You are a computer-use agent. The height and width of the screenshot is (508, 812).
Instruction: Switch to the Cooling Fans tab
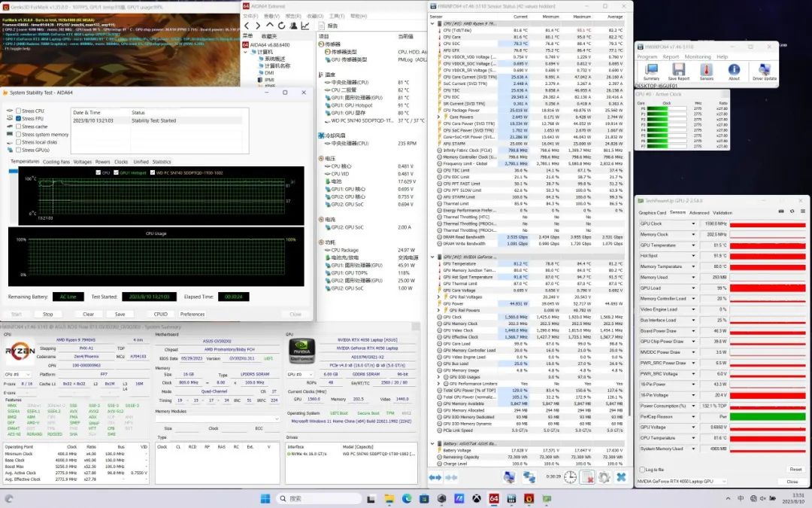coord(56,162)
